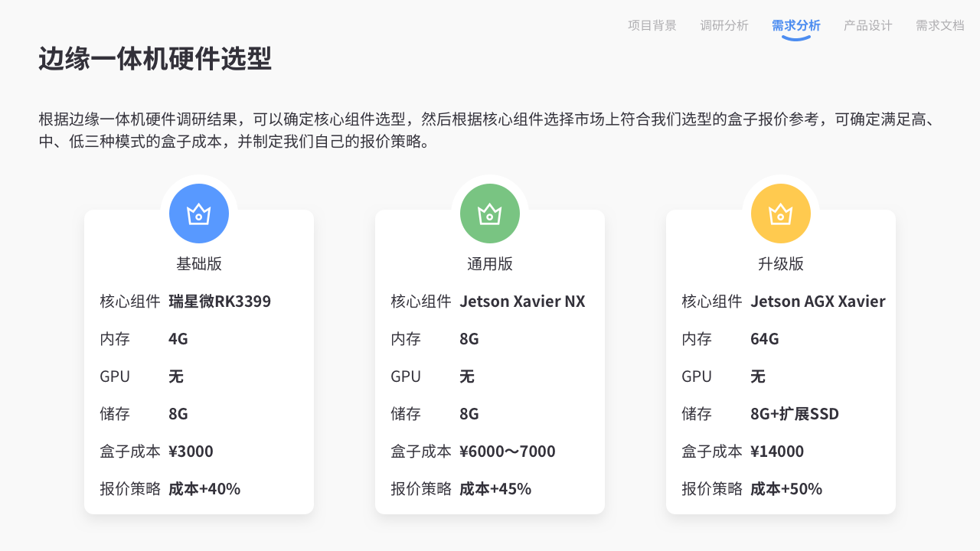Go to the 产品设计 tab
The image size is (980, 551).
pyautogui.click(x=868, y=25)
